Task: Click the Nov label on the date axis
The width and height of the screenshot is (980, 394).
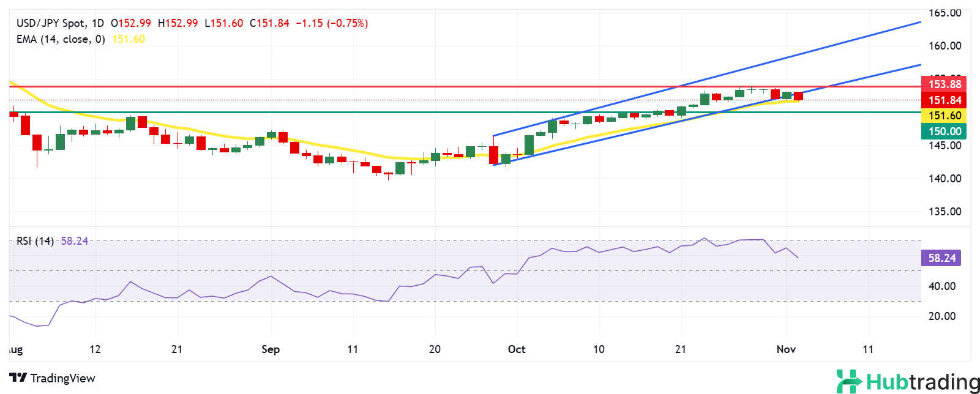Action: pos(786,349)
